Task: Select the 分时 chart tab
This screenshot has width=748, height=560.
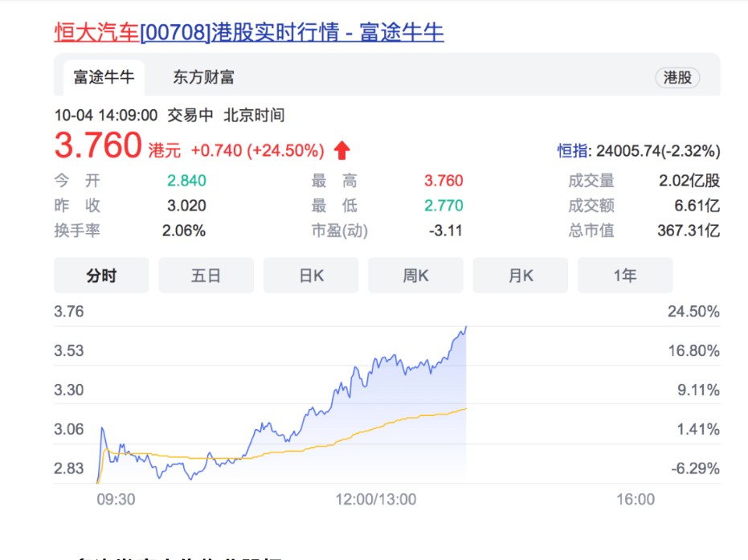Action: coord(101,276)
